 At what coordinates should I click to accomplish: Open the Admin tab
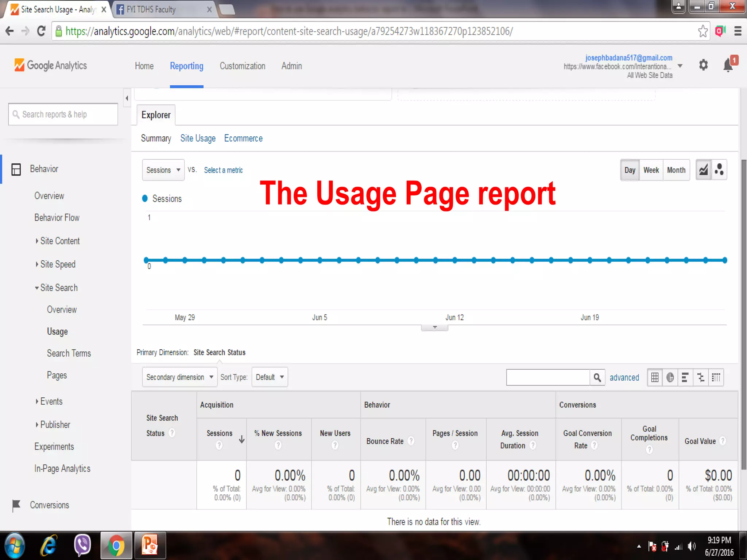[291, 66]
